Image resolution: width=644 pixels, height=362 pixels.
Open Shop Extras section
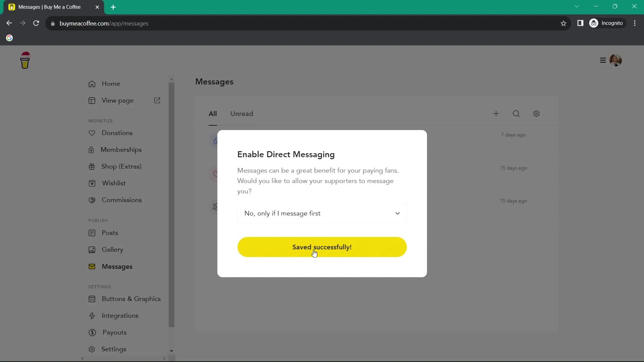122,166
